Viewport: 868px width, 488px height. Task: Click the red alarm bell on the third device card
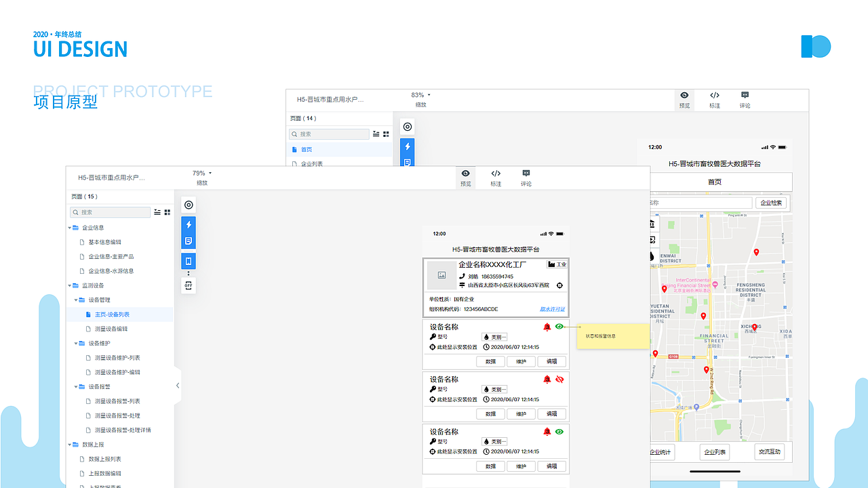(x=547, y=432)
